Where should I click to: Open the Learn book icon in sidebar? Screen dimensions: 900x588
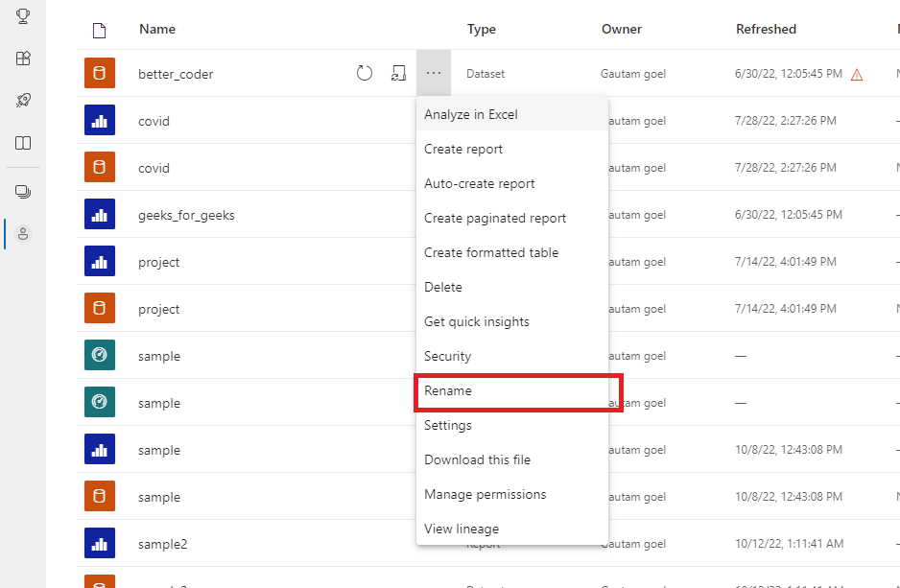point(23,143)
